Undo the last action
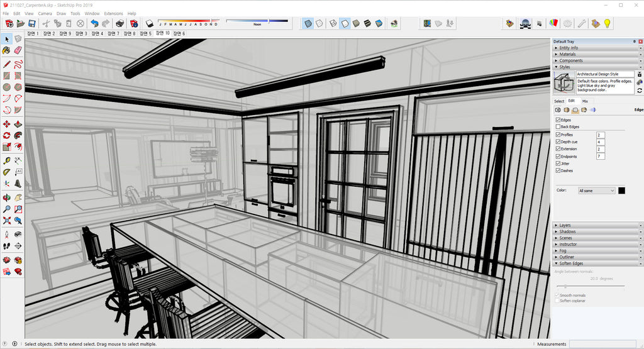The height and width of the screenshot is (349, 644). [94, 23]
